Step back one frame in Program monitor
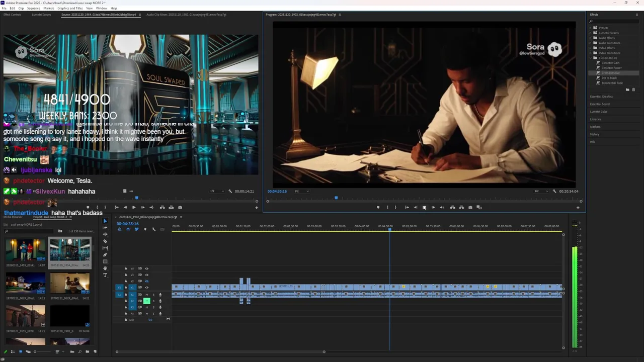This screenshot has height=362, width=644. pyautogui.click(x=415, y=207)
